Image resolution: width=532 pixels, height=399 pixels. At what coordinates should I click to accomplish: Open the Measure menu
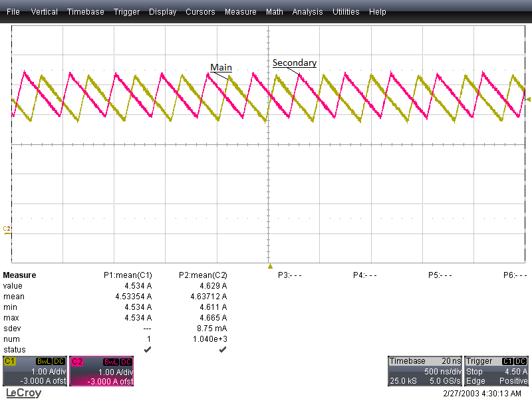pyautogui.click(x=241, y=11)
